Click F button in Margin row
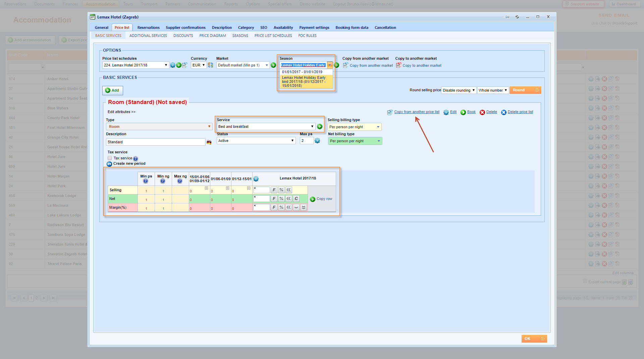 tap(274, 207)
